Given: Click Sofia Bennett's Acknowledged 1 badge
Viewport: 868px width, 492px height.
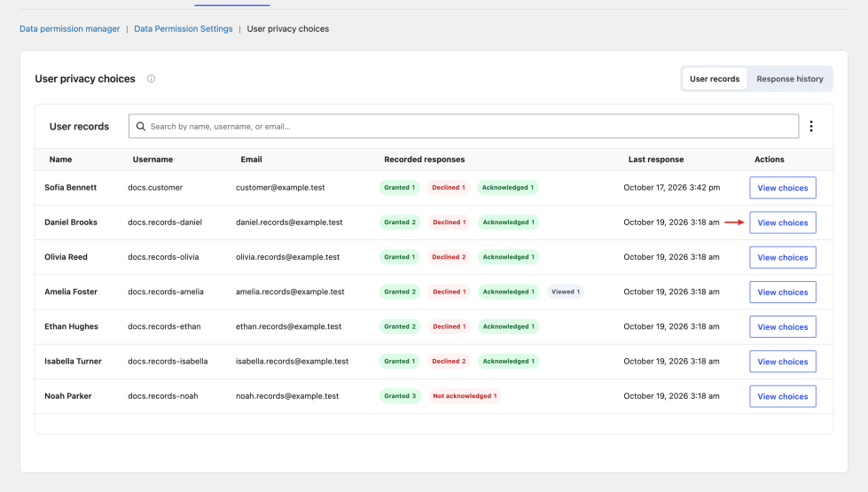Looking at the screenshot, I should 508,188.
